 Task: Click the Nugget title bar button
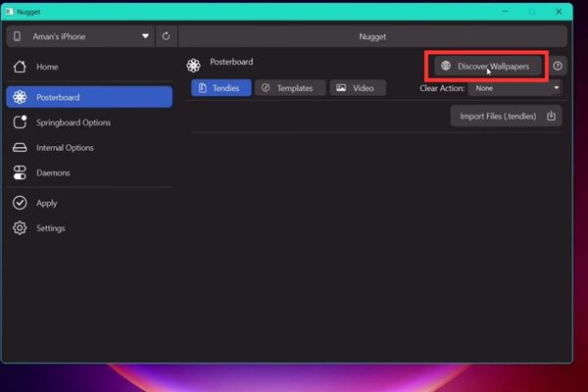[371, 36]
